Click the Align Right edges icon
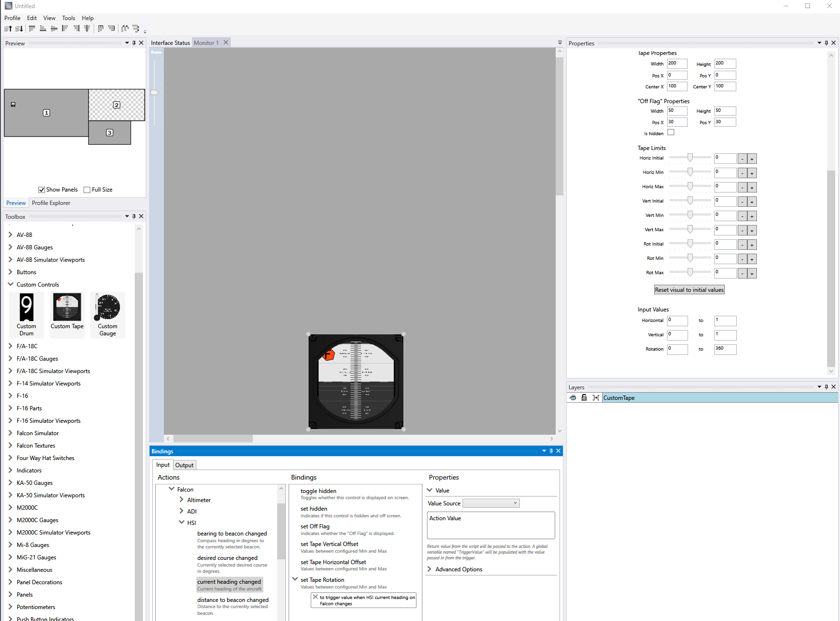Image resolution: width=840 pixels, height=621 pixels. point(76,29)
